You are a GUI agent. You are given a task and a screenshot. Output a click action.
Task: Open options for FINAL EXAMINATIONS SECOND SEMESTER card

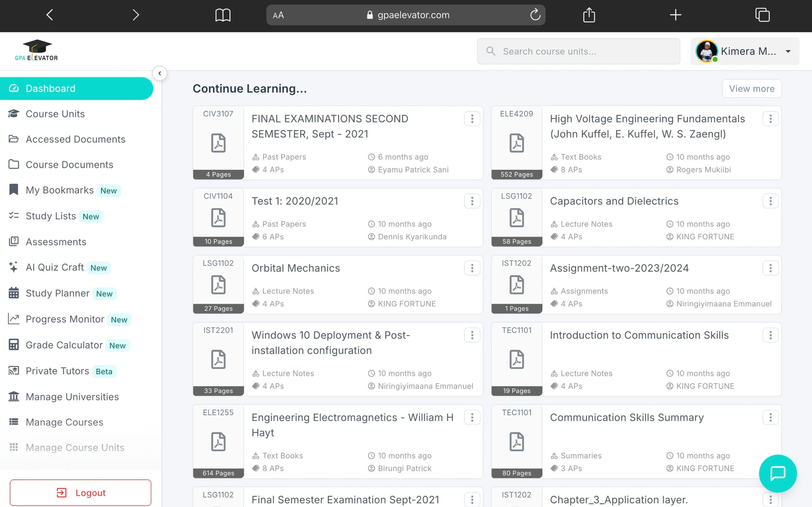tap(472, 119)
